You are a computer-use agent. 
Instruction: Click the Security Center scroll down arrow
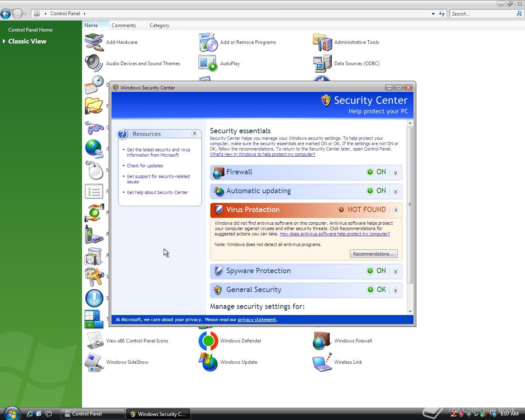click(410, 312)
